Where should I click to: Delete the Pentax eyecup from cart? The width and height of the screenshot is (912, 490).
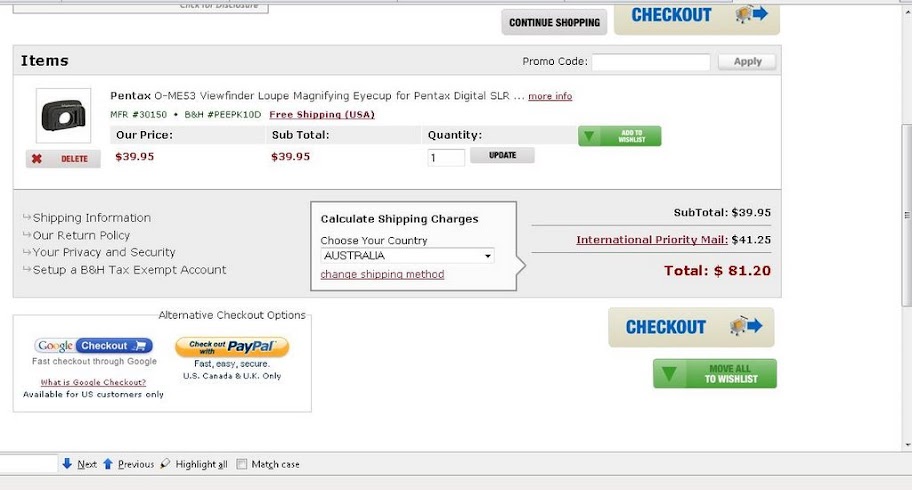pos(63,159)
